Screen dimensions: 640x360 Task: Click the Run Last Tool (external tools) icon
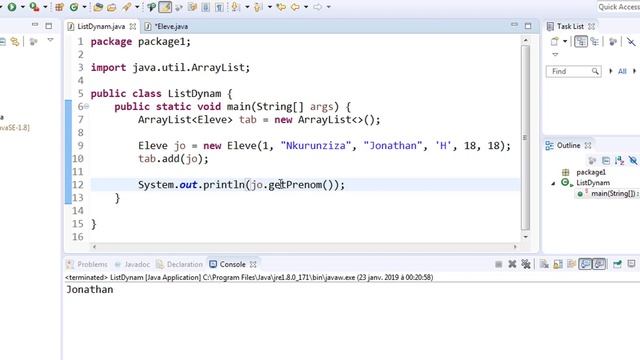pyautogui.click(x=34, y=7)
